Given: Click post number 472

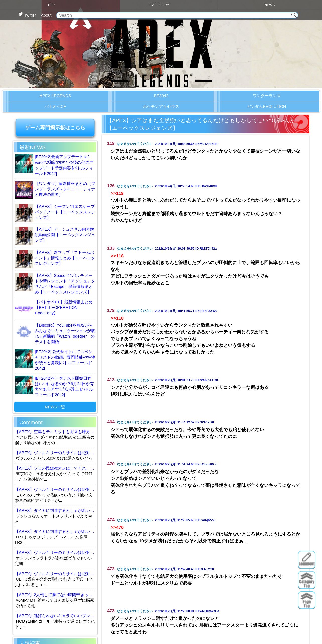Looking at the screenshot, I should (x=111, y=569).
